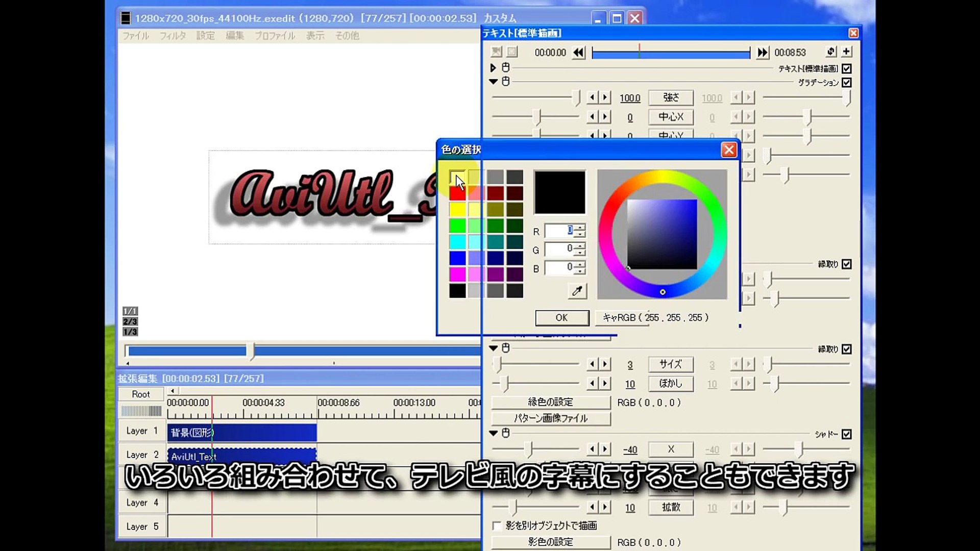Increase ぼかし value with right arrow
Image resolution: width=980 pixels, height=551 pixels.
605,383
